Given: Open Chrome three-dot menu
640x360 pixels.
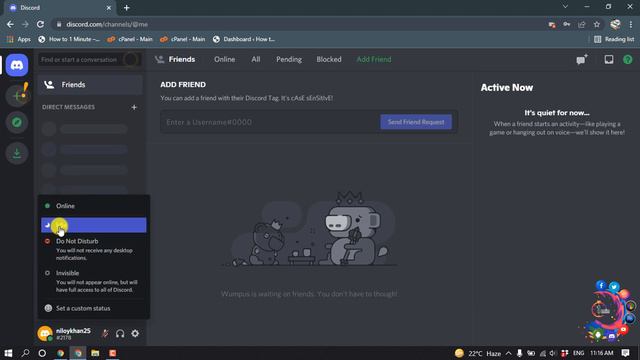Looking at the screenshot, I should [631, 24].
